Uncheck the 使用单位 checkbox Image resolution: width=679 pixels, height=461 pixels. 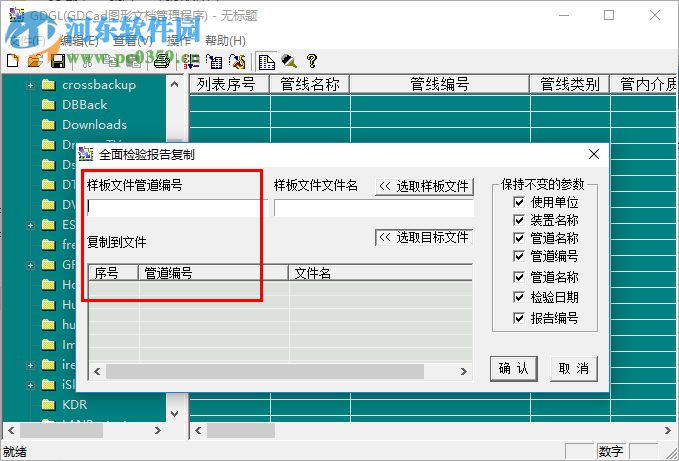(518, 202)
